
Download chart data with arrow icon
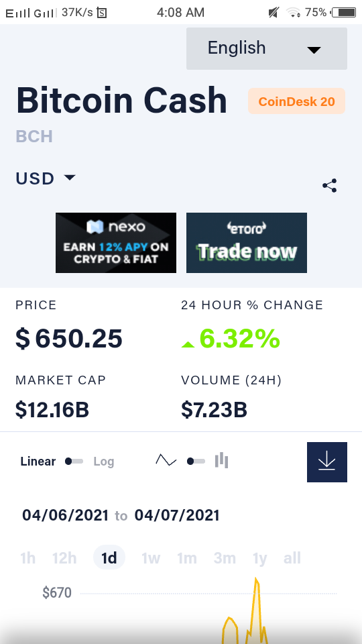pyautogui.click(x=326, y=462)
